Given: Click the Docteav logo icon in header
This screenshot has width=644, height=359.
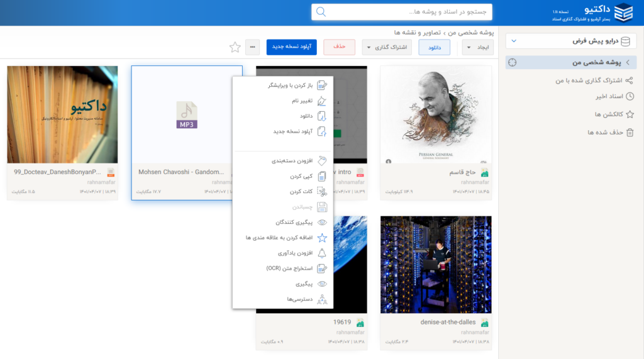Looking at the screenshot, I should pyautogui.click(x=623, y=13).
